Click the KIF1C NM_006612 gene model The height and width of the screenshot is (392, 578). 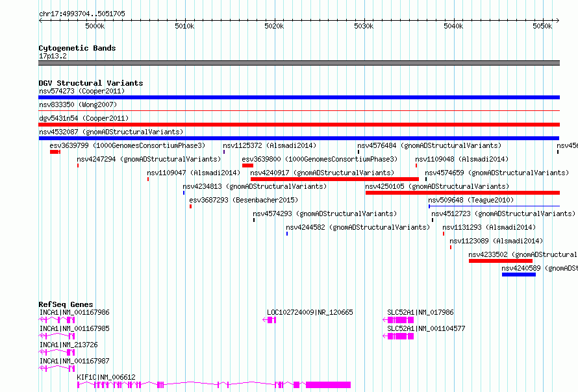(x=214, y=385)
